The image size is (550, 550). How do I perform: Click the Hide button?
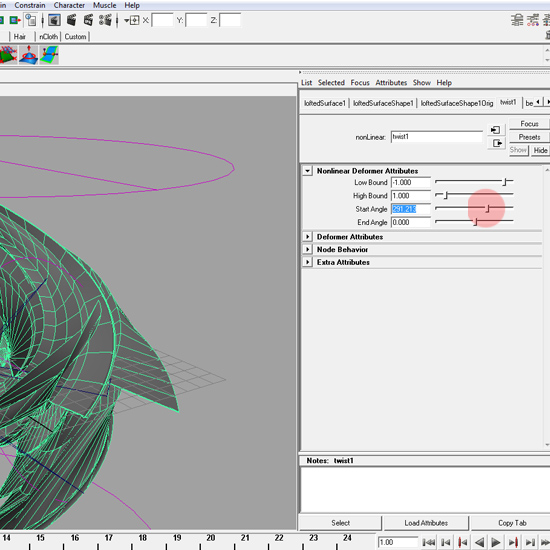[541, 150]
